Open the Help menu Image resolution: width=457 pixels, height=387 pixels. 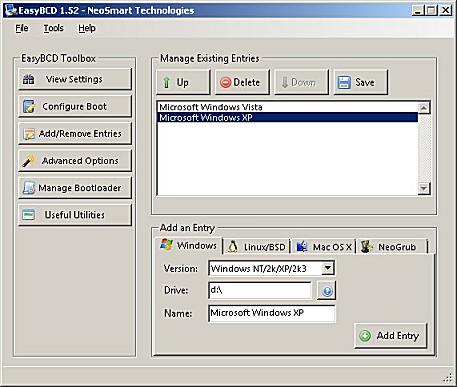pos(87,28)
